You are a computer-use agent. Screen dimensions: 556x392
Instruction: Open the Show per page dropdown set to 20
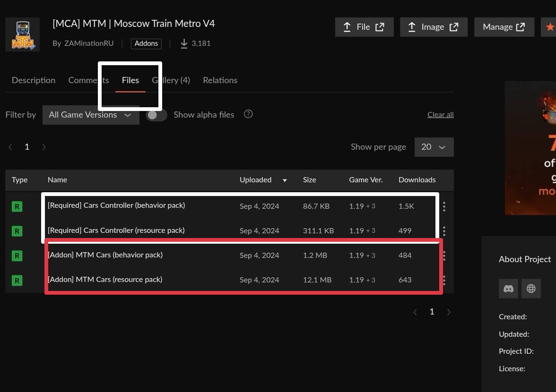click(x=434, y=147)
